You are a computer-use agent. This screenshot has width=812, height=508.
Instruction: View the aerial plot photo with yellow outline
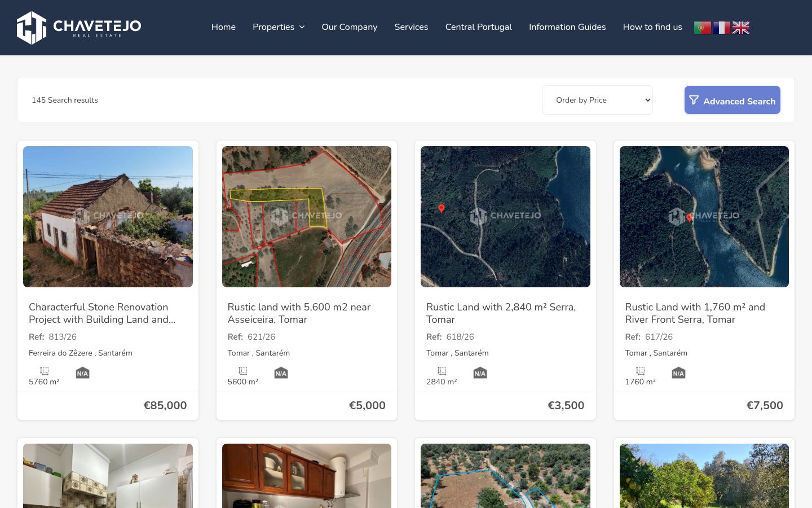pyautogui.click(x=307, y=217)
